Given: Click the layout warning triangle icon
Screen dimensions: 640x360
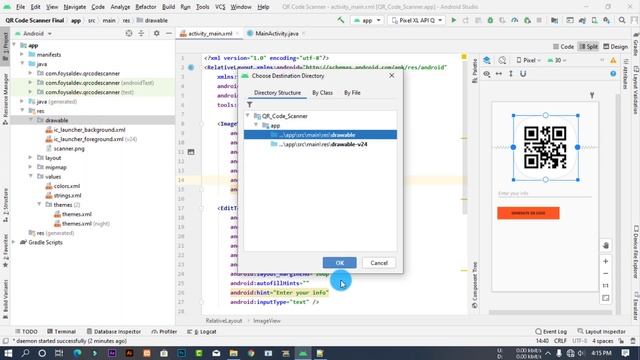Looking at the screenshot, I should 613,60.
